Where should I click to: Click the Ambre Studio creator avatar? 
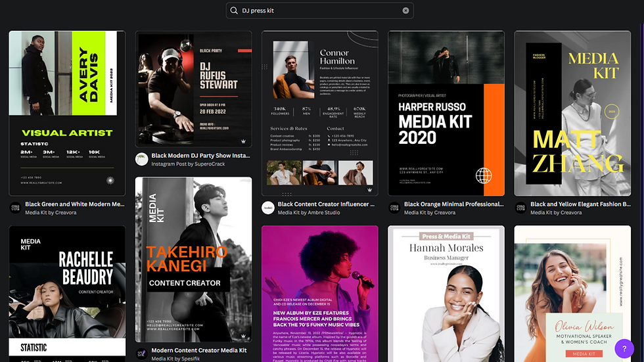coord(268,208)
